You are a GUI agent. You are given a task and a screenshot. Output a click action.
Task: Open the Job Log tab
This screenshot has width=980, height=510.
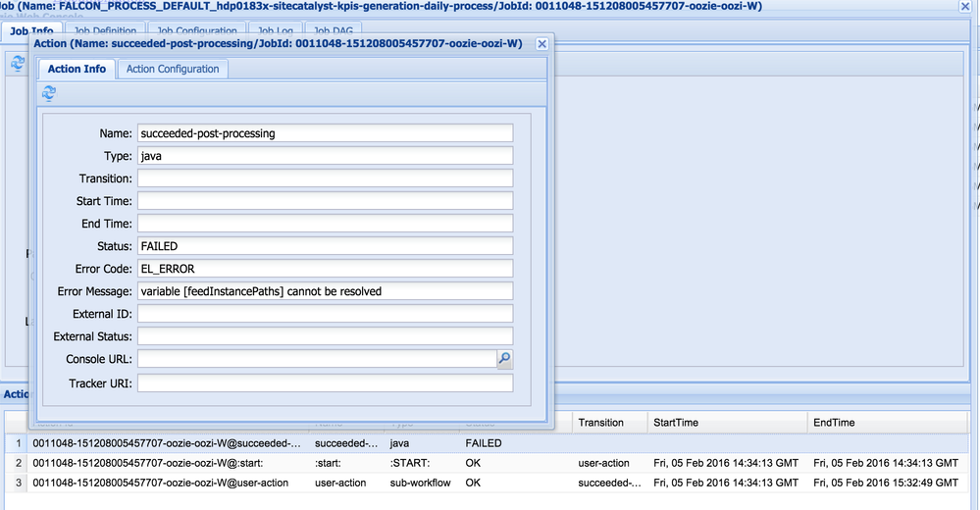(275, 30)
